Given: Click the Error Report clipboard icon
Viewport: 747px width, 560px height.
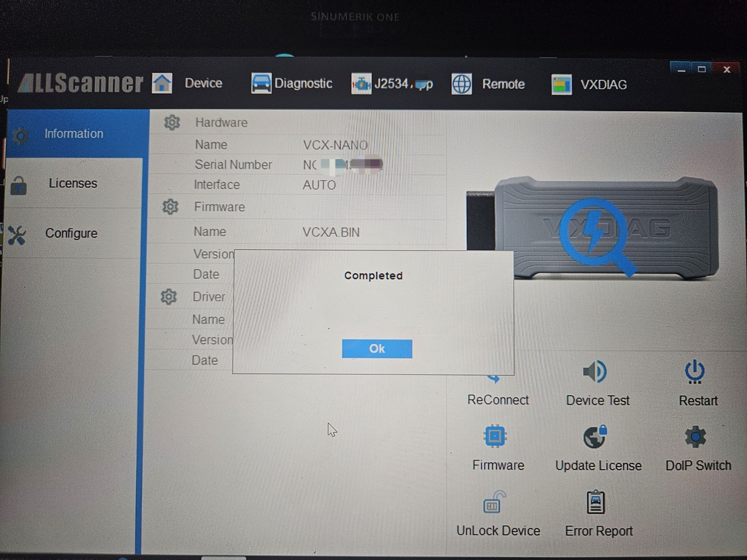Looking at the screenshot, I should click(596, 503).
